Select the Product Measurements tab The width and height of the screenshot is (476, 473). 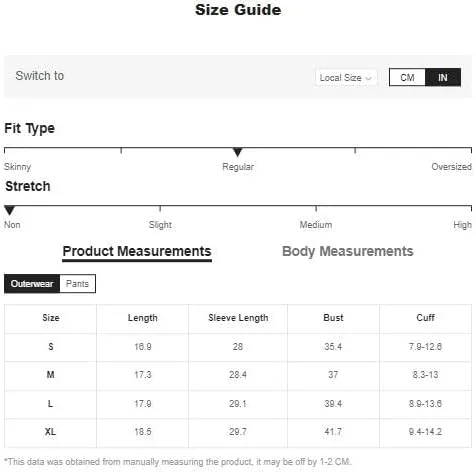pyautogui.click(x=137, y=252)
